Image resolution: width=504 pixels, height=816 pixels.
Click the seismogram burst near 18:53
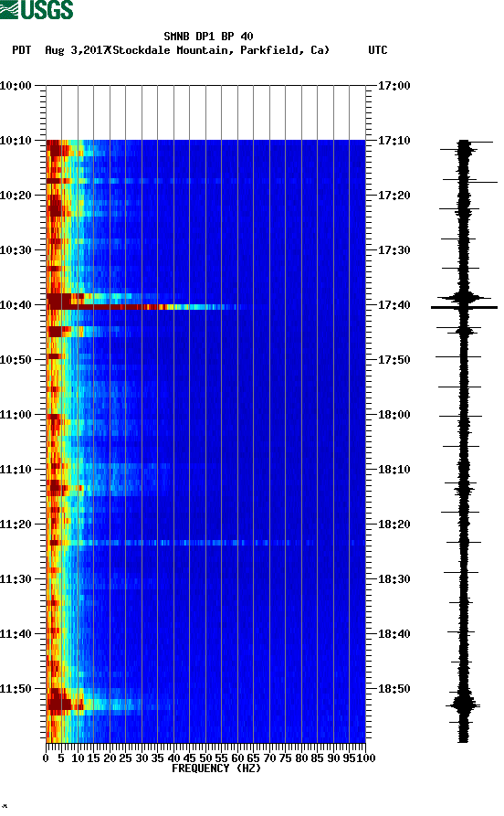pyautogui.click(x=463, y=705)
